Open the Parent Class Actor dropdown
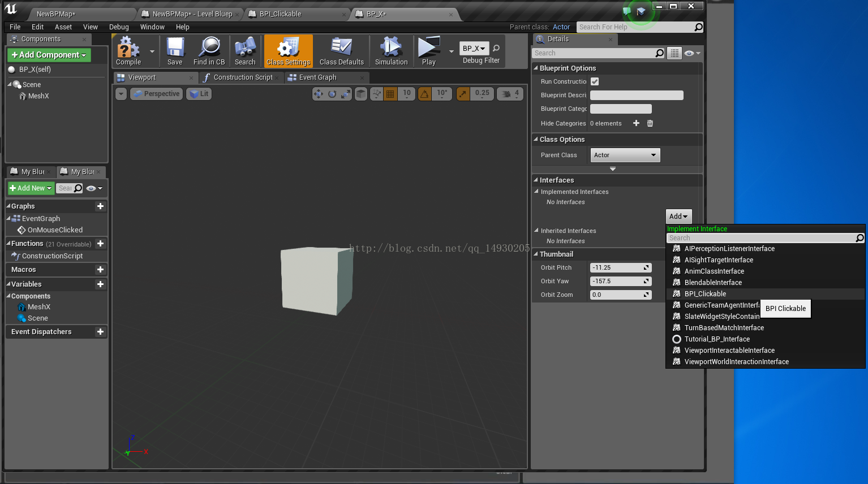 (x=625, y=155)
